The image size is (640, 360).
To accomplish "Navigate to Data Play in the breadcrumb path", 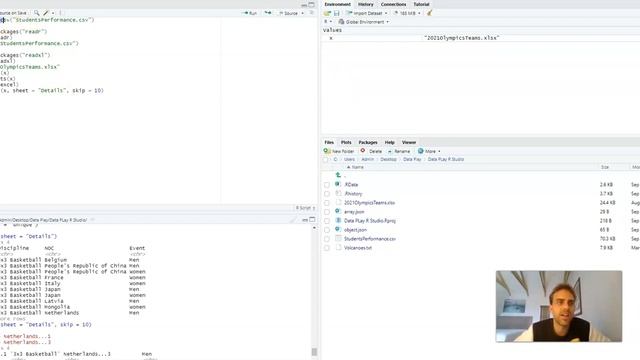I will click(412, 160).
